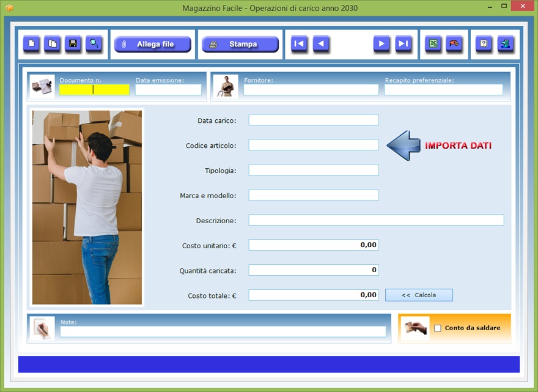The width and height of the screenshot is (538, 392).
Task: Click the Costo totale: € label
Action: pyautogui.click(x=212, y=296)
